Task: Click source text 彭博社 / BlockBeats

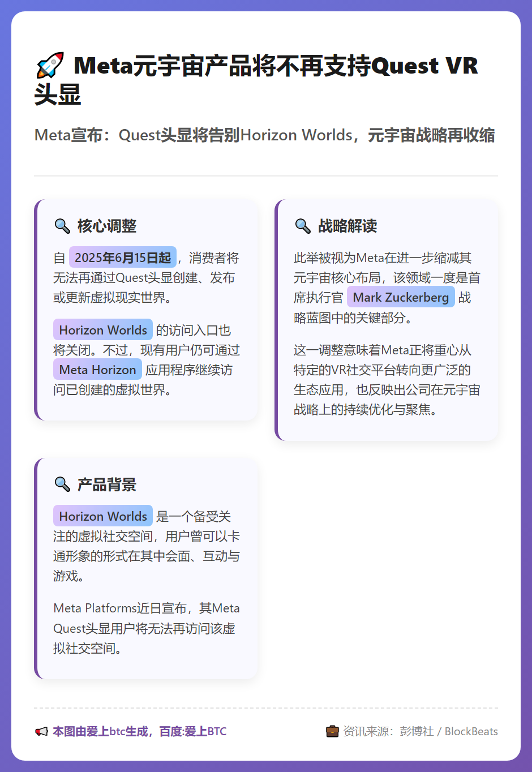Action: click(x=448, y=731)
